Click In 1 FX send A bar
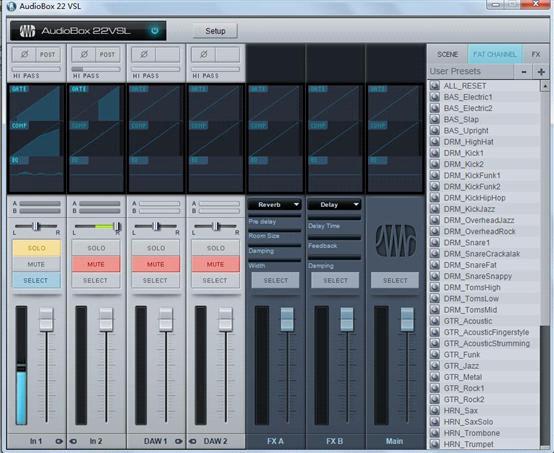 click(x=40, y=204)
